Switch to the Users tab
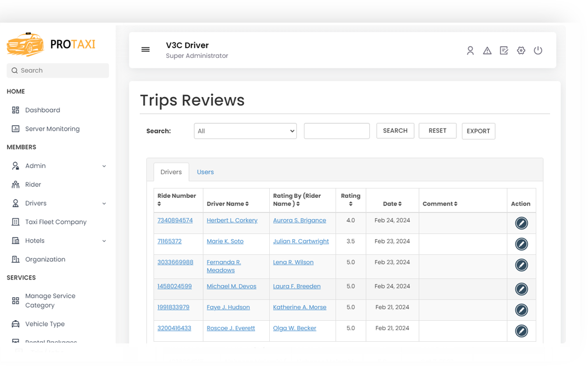Image resolution: width=588 pixels, height=366 pixels. (205, 171)
